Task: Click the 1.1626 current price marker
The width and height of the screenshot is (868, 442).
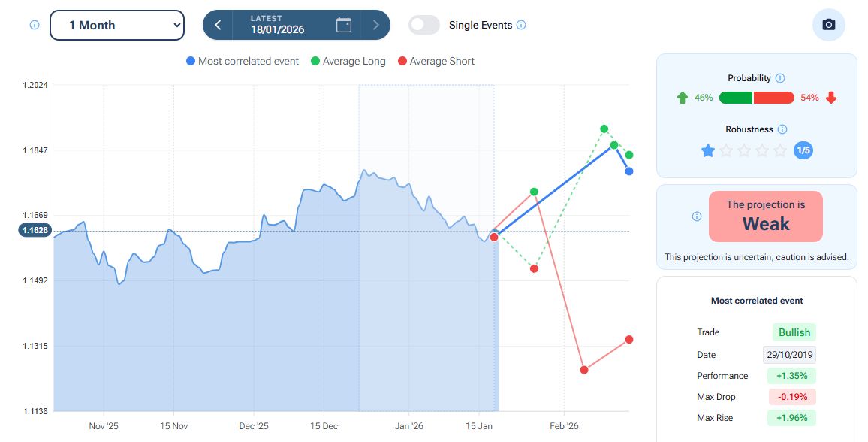Action: pyautogui.click(x=35, y=231)
